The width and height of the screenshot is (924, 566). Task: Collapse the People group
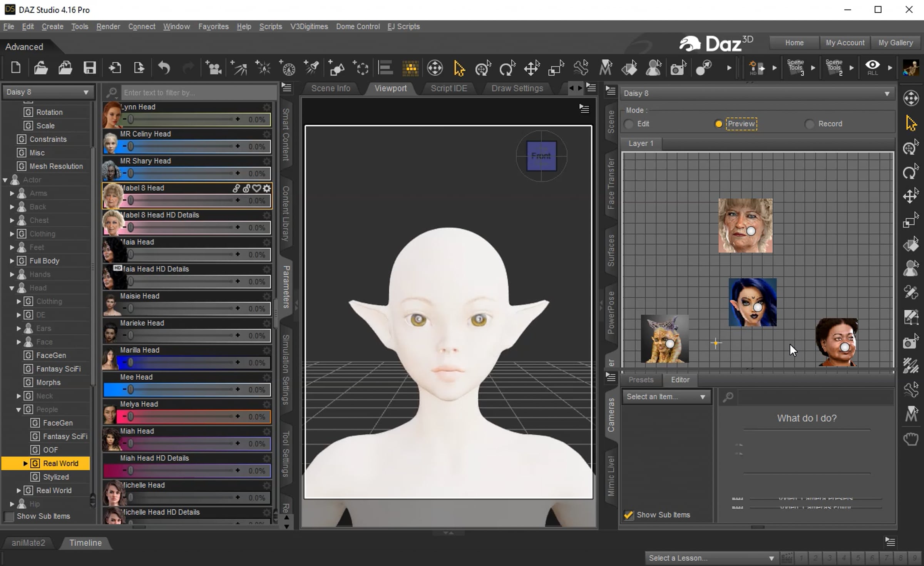18,409
